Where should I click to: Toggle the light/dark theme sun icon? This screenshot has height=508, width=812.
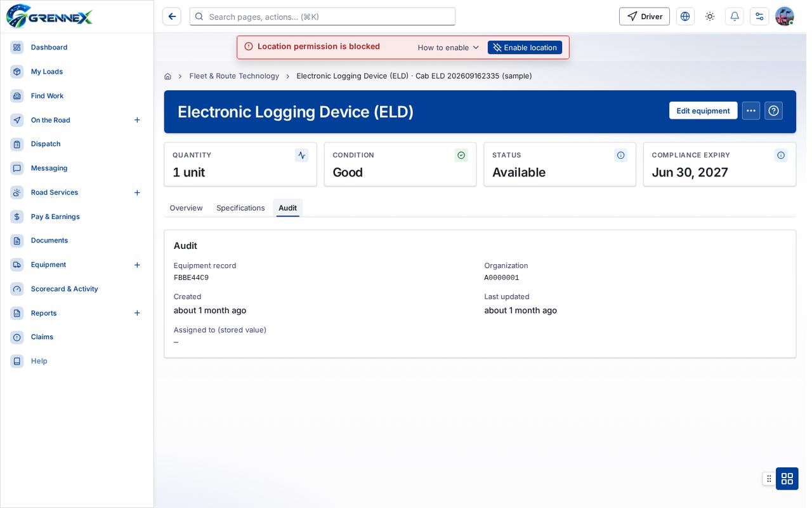coord(710,17)
